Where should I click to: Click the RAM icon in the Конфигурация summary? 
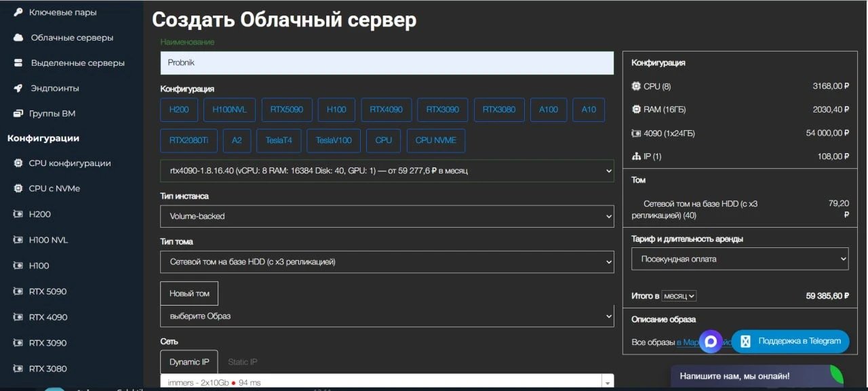tap(636, 109)
